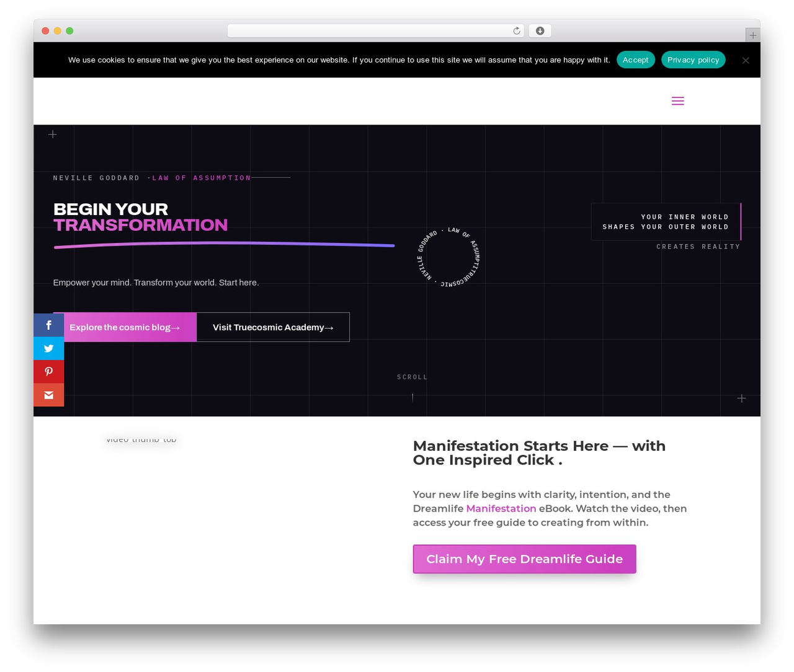
Task: Share the page by email
Action: click(x=48, y=395)
